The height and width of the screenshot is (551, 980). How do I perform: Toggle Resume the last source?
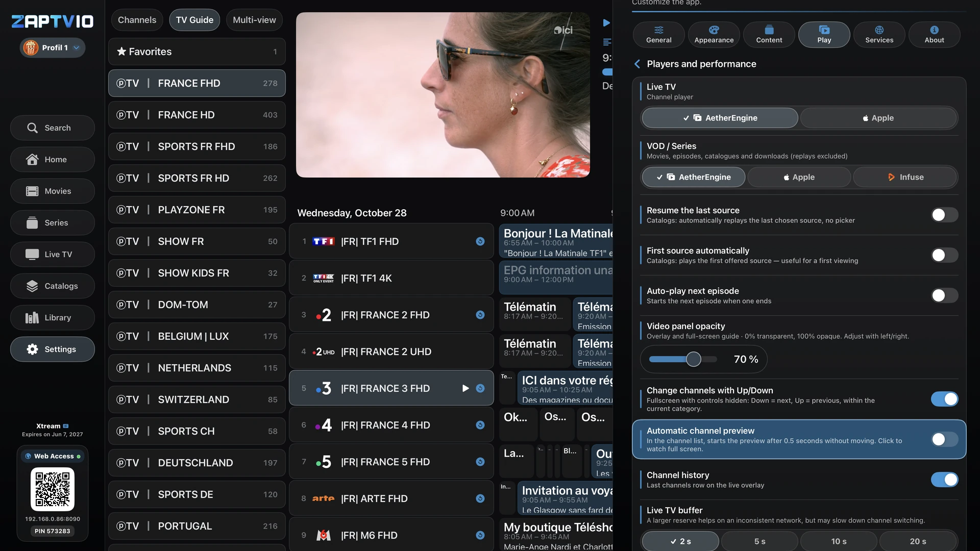[944, 215]
